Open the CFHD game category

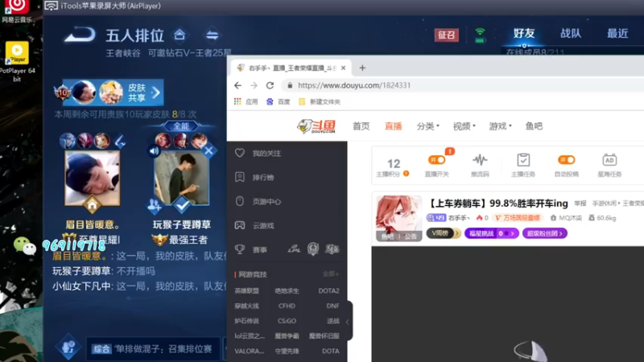(287, 306)
